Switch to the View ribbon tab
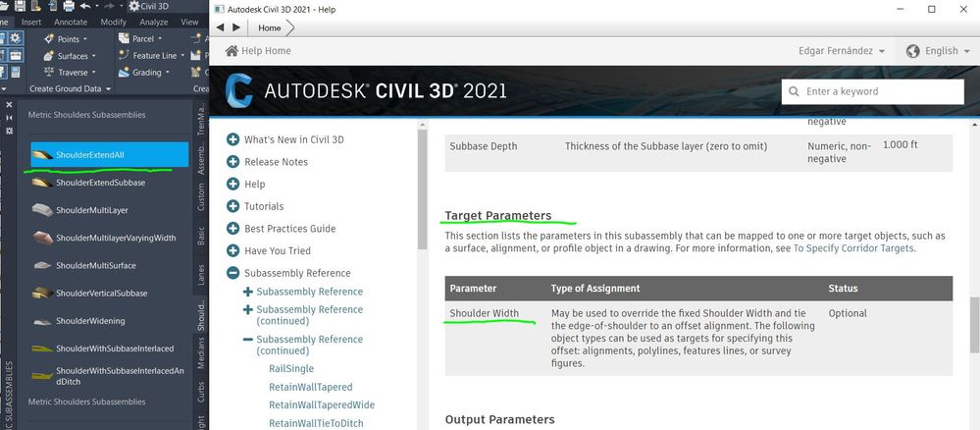This screenshot has width=980, height=430. (x=189, y=22)
